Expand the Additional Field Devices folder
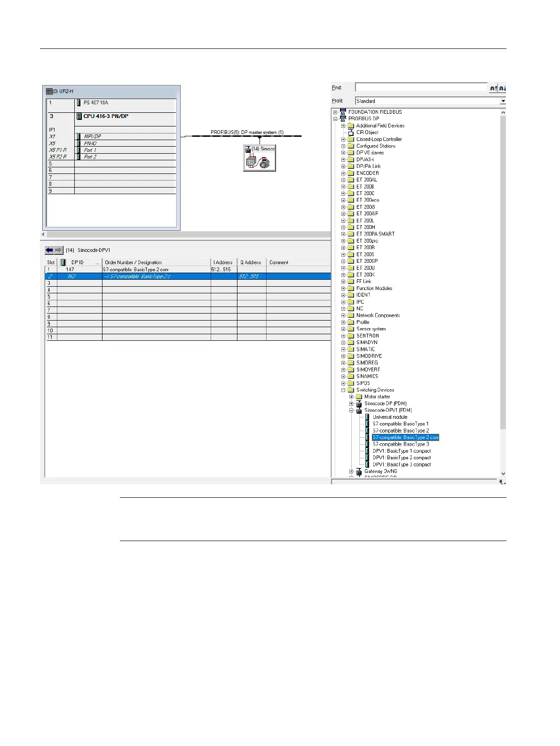560x746 pixels. [343, 126]
